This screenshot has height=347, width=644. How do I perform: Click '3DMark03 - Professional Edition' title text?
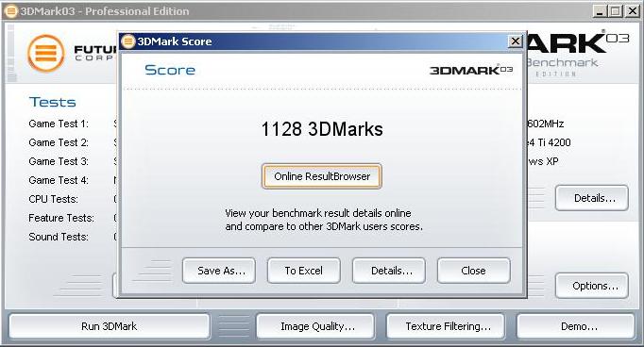click(x=105, y=11)
